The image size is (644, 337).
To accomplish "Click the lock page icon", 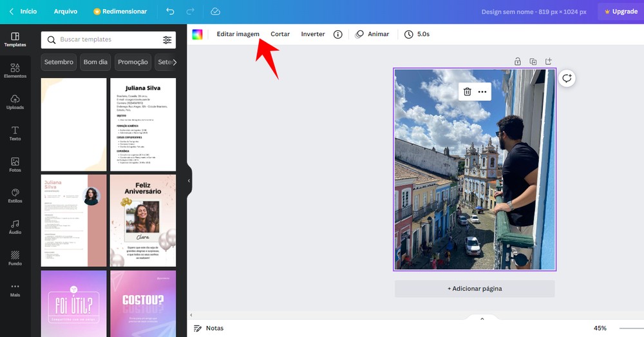I will [x=518, y=61].
